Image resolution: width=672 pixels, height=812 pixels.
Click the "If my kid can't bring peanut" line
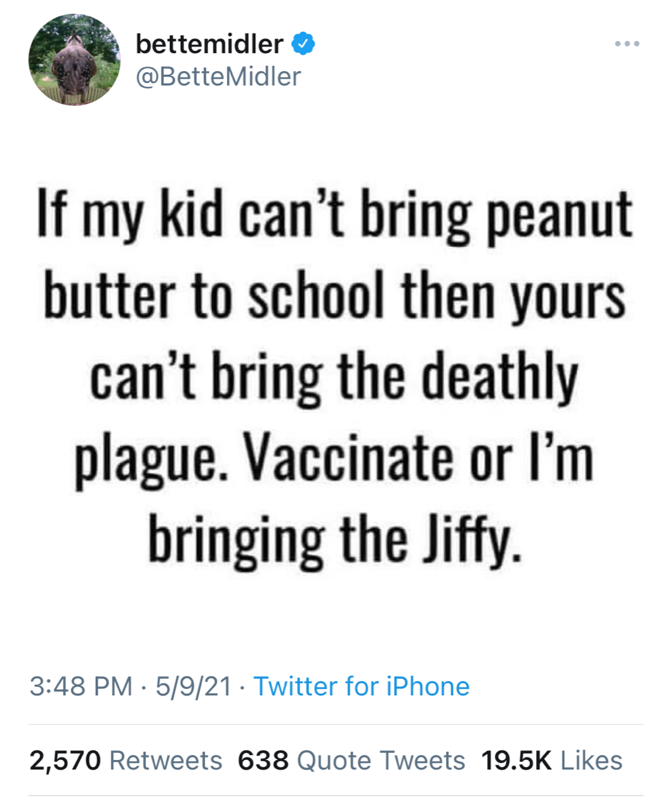click(x=335, y=216)
